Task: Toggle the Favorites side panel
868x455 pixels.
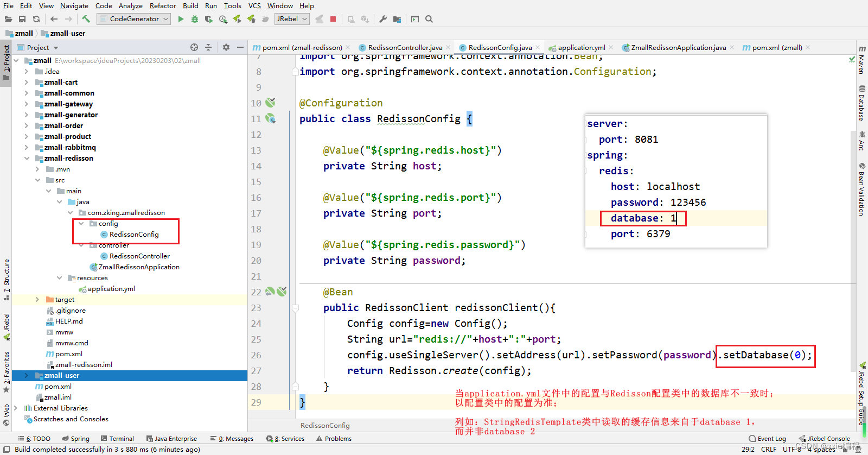Action: 7,372
